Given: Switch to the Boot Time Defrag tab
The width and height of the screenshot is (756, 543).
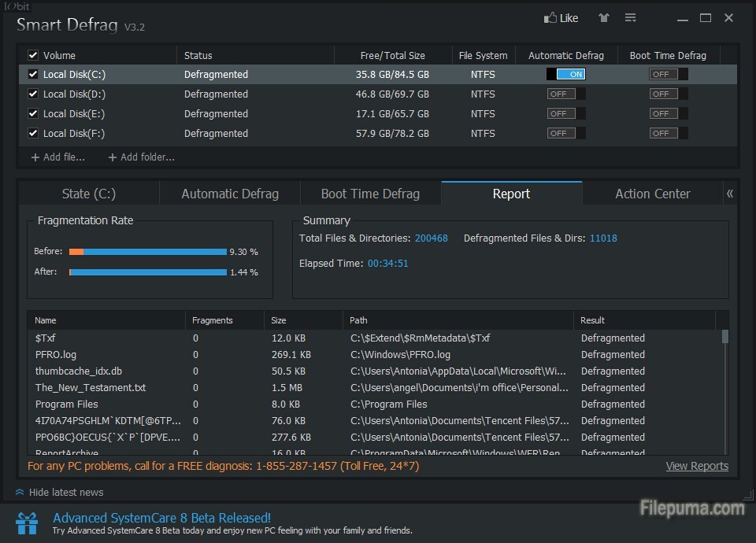Looking at the screenshot, I should point(370,194).
